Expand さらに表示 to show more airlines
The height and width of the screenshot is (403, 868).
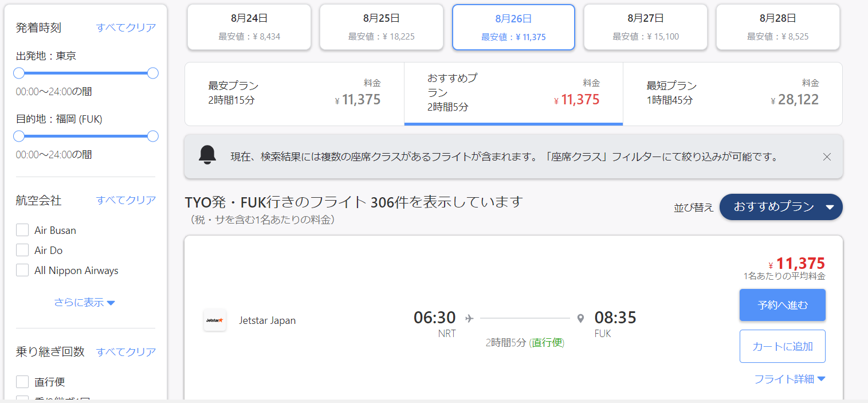[85, 303]
